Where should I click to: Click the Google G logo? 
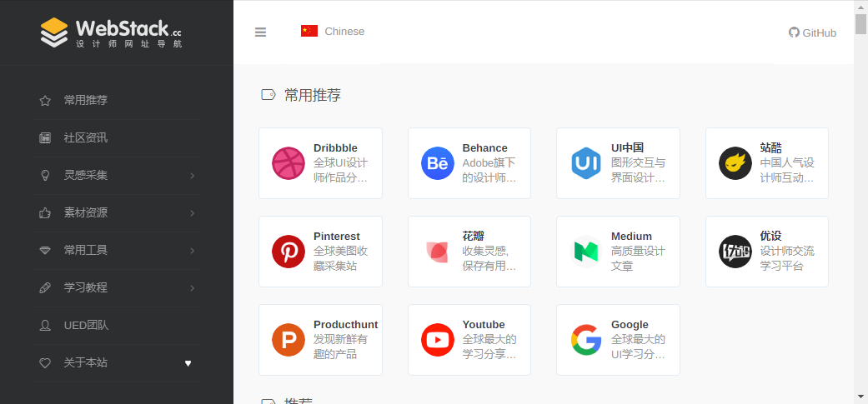coord(586,340)
